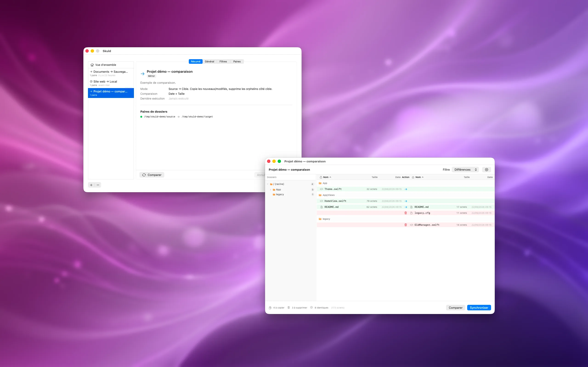This screenshot has width=588, height=367.
Task: Select the Paires tab
Action: point(237,61)
